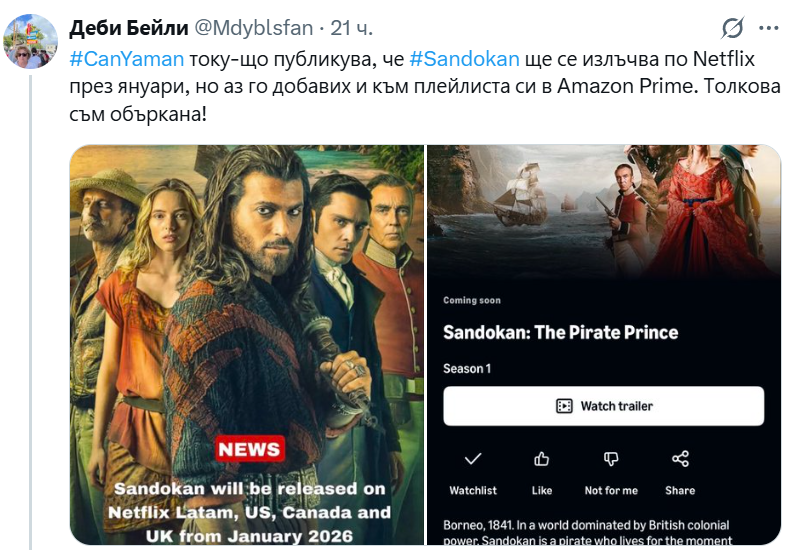Click the Share icon

point(680,459)
